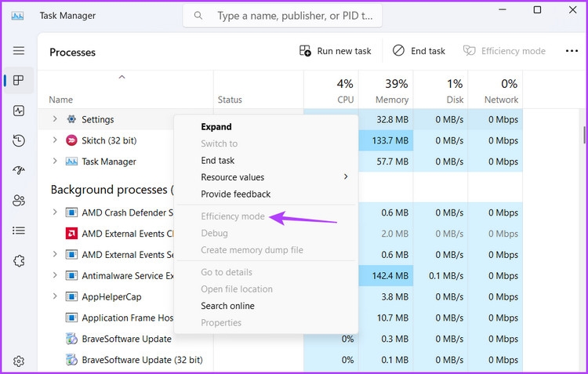This screenshot has width=588, height=374.
Task: Click the 133.7 MB memory cell
Action: (386, 140)
